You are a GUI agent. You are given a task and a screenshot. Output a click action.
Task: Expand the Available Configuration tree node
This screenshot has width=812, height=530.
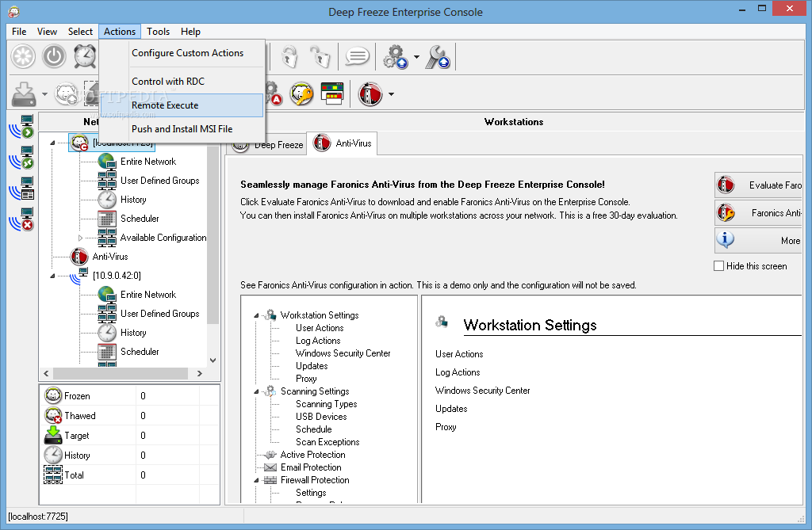[x=80, y=238]
